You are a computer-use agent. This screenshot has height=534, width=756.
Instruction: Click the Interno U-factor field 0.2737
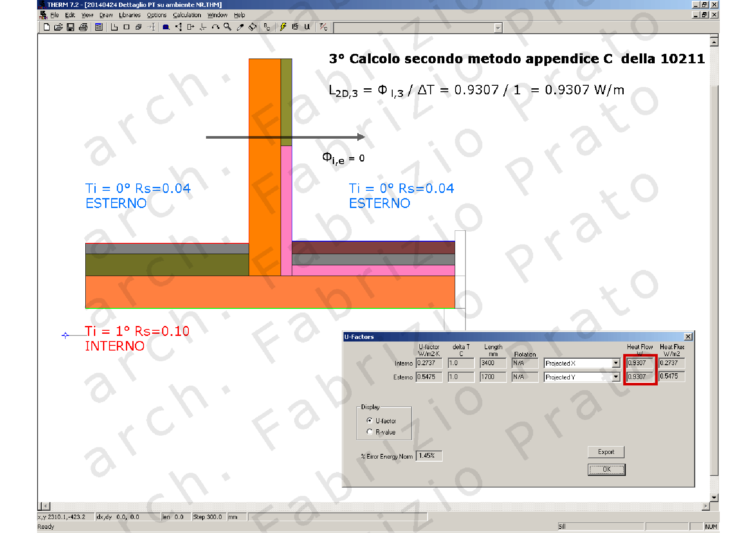pos(429,363)
